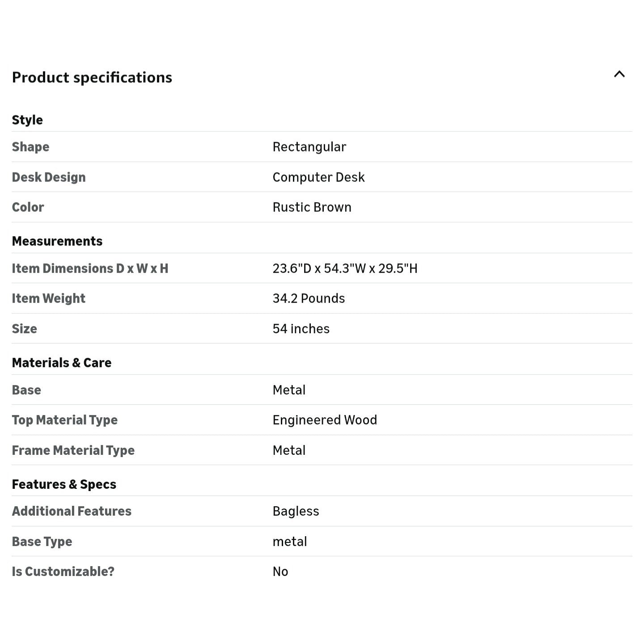
Task: Select the 54 inches size value
Action: point(301,329)
